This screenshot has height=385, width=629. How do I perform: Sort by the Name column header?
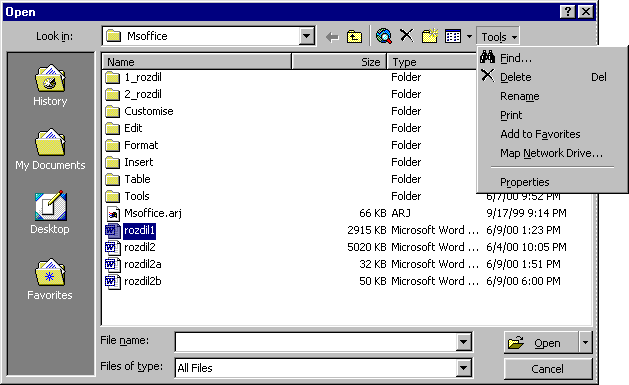pyautogui.click(x=197, y=62)
